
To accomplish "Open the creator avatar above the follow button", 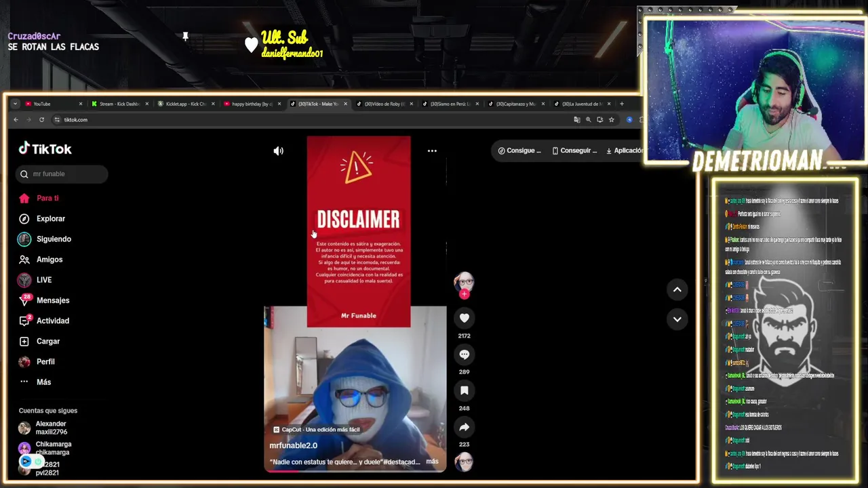I will pos(464,281).
